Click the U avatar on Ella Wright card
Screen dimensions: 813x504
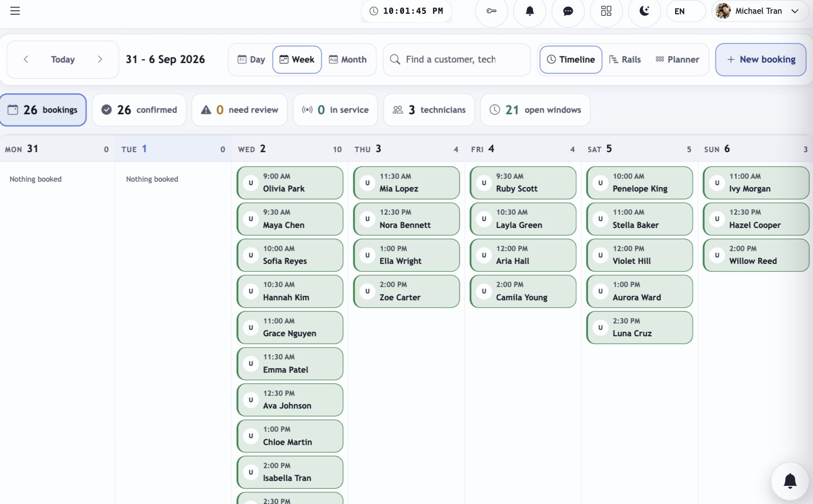(367, 255)
